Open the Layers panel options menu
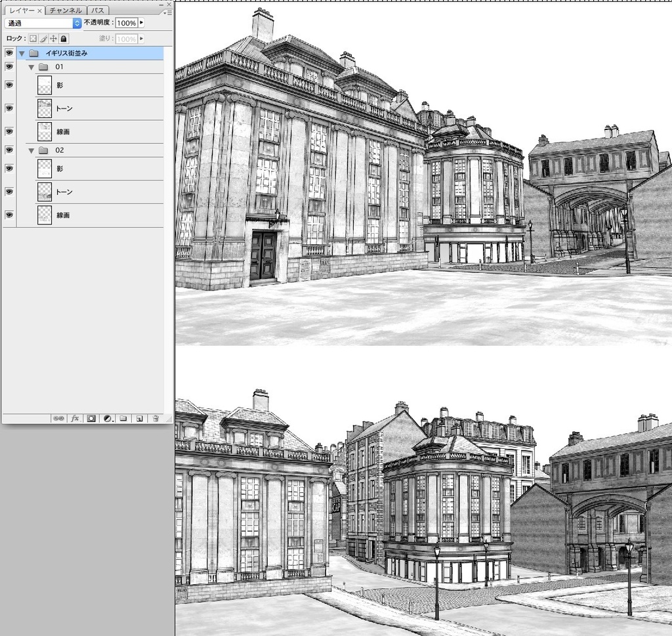 [169, 13]
